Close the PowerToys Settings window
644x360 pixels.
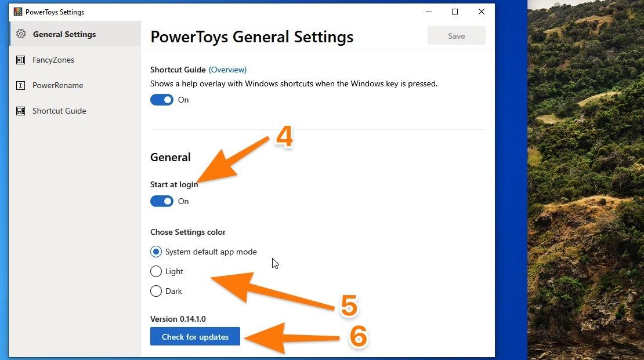482,12
